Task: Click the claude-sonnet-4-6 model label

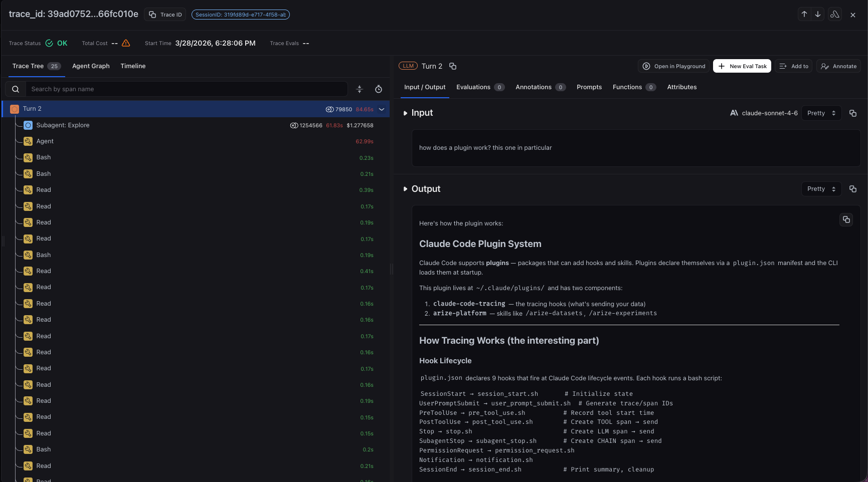Action: 770,113
